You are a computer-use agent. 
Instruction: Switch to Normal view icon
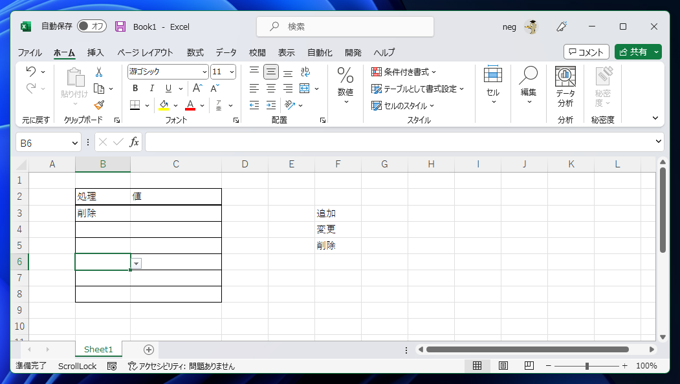(477, 366)
